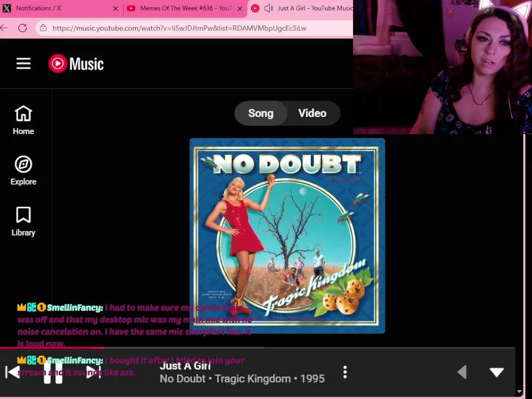Viewport: 532px width, 399px height.
Task: Seek on the song progress bar
Action: [258, 347]
